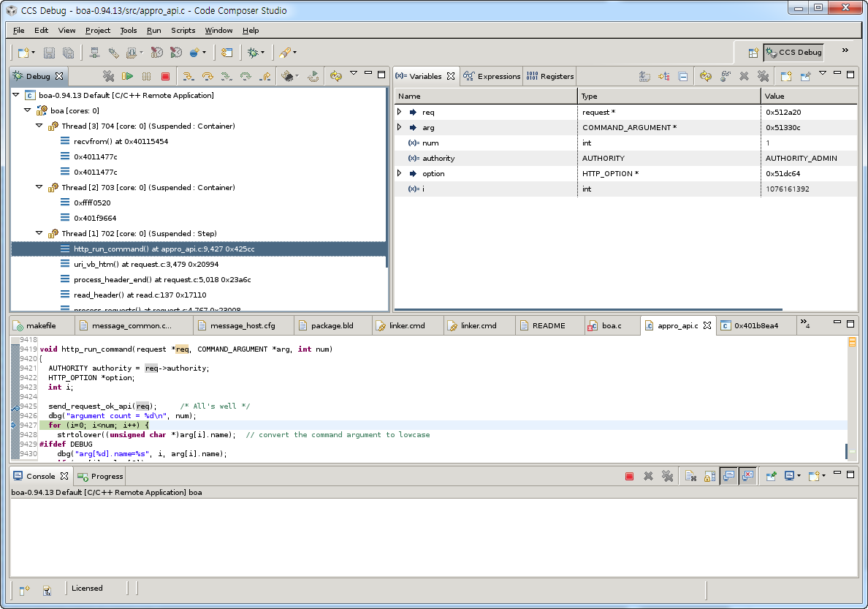
Task: Click the Restart icon in Debug toolbar
Action: [x=313, y=76]
